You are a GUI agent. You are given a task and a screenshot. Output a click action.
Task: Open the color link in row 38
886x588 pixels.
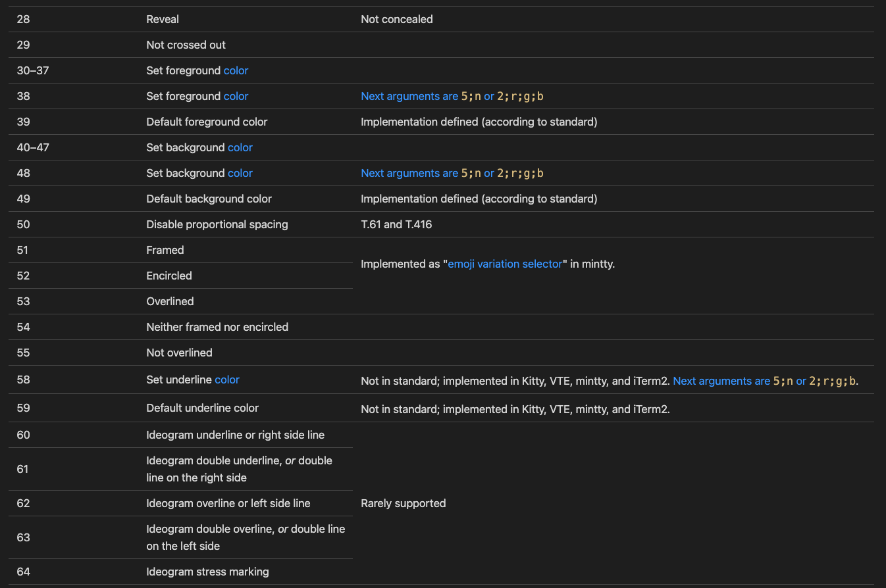coord(236,96)
